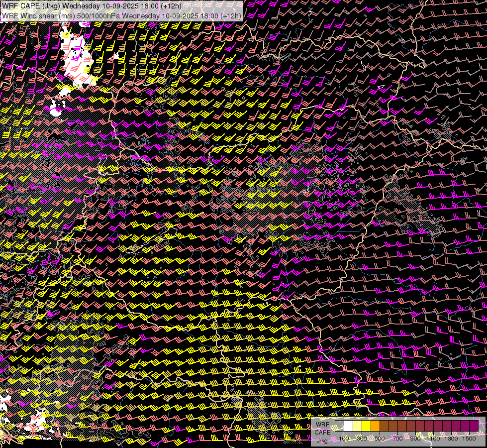Click the white 100 J/kg CAPE swatch
This screenshot has height=448, width=487.
(349, 426)
